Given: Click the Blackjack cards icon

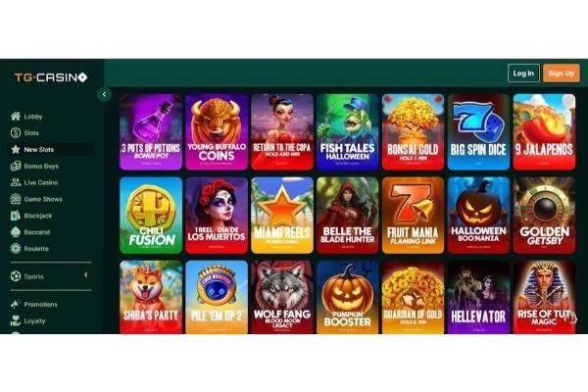Looking at the screenshot, I should 16,216.
